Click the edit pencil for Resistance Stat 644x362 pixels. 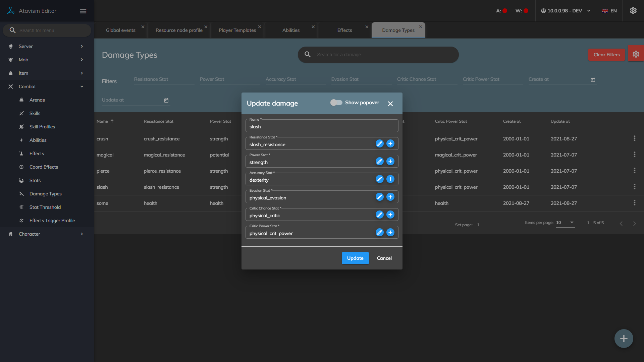pos(379,144)
